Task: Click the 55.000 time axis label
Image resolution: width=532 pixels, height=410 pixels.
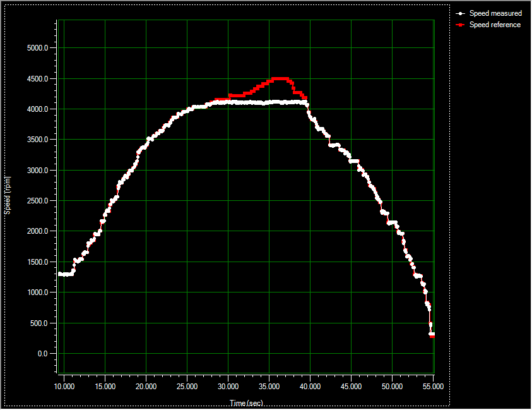Action: (x=434, y=387)
